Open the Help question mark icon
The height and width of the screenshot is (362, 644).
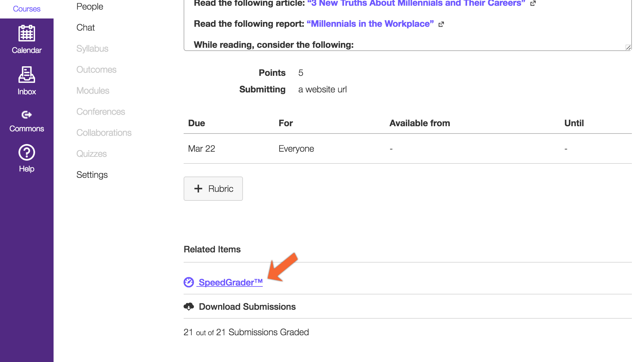[27, 152]
